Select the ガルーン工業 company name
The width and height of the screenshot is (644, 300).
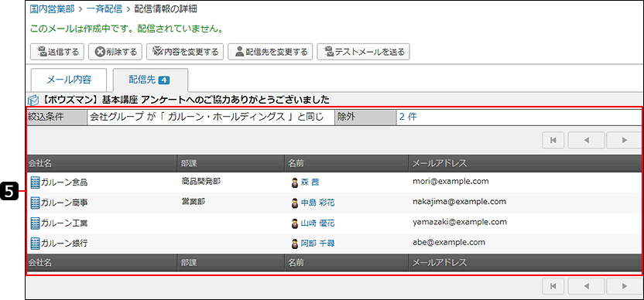coord(64,223)
